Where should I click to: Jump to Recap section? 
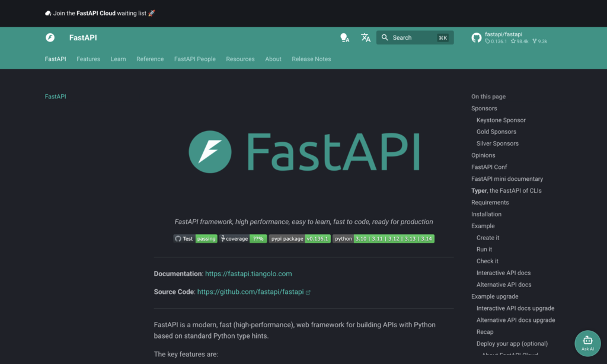click(x=485, y=332)
